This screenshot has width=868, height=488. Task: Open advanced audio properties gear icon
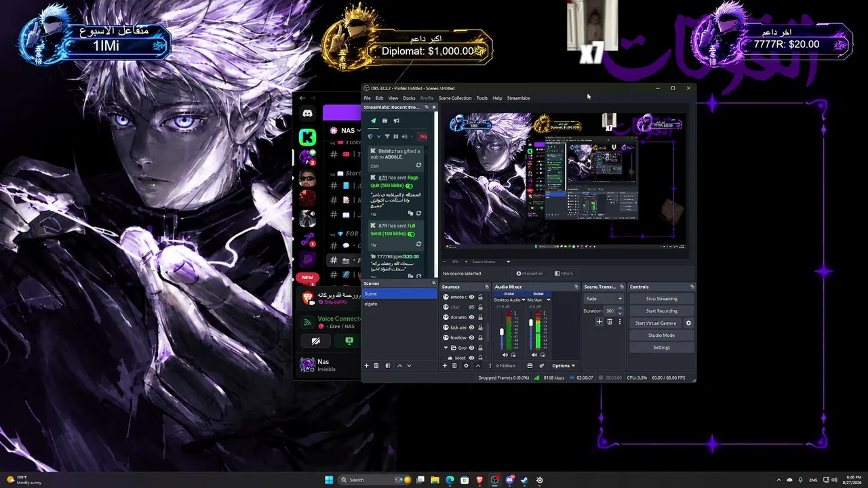click(541, 365)
